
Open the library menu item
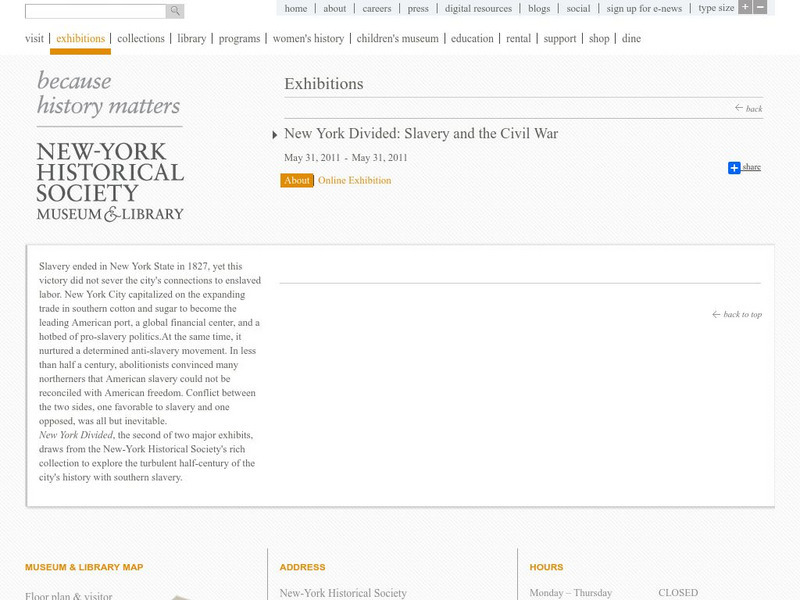(x=192, y=38)
